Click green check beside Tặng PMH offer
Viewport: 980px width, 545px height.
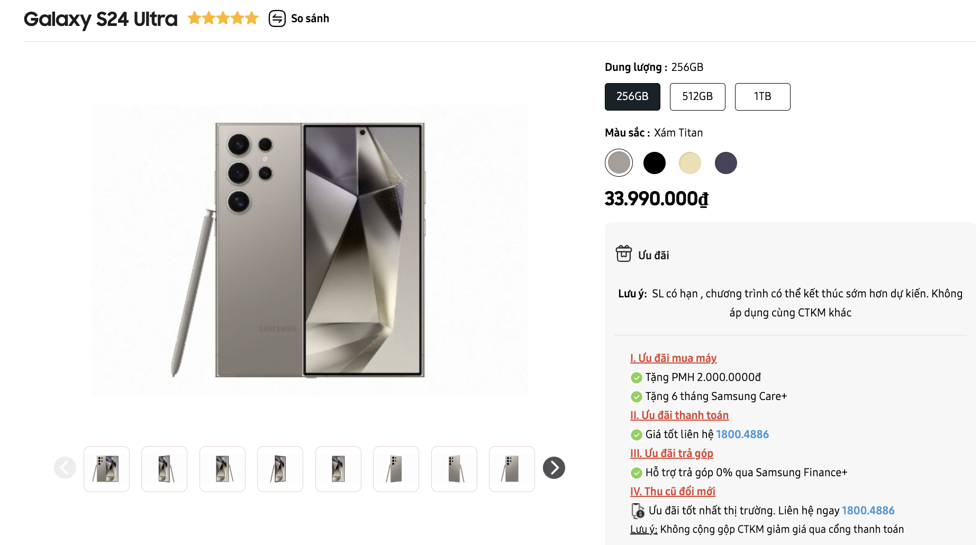pos(637,378)
